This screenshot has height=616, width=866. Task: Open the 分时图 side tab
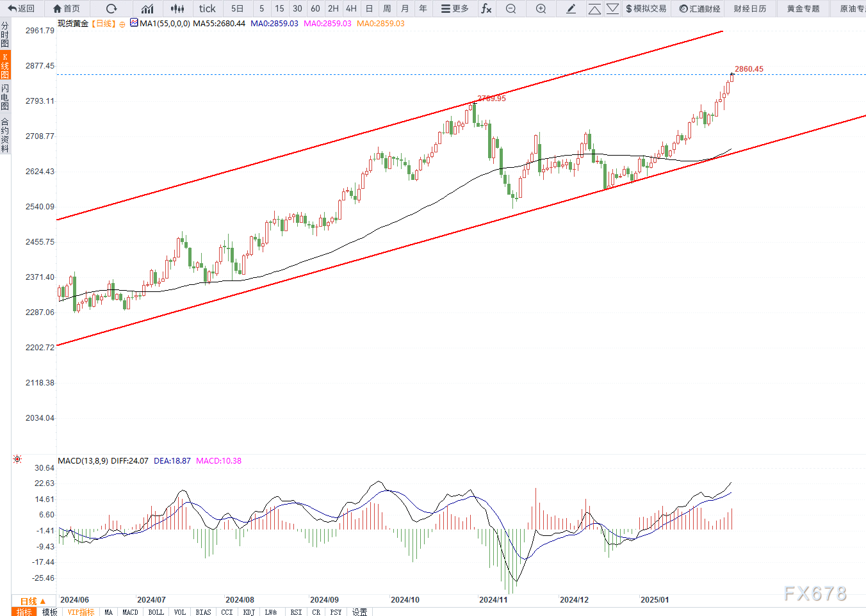(x=5, y=35)
